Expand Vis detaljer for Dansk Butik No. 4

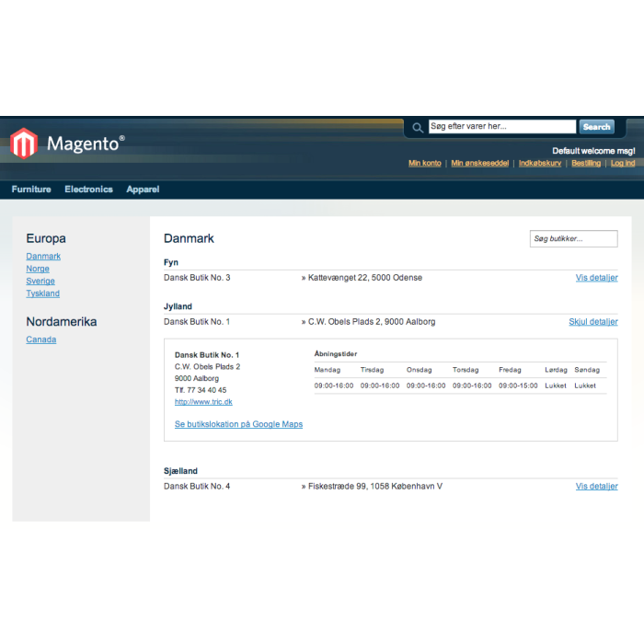(x=596, y=487)
